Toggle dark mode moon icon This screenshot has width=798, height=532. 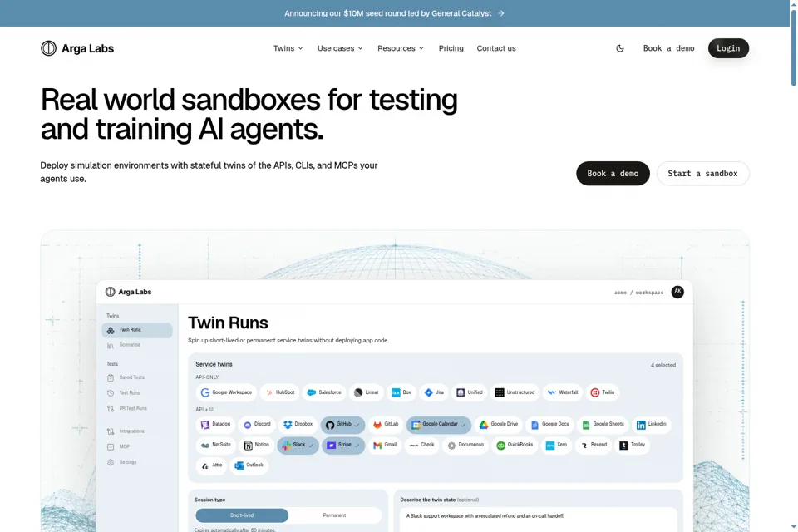coord(620,48)
